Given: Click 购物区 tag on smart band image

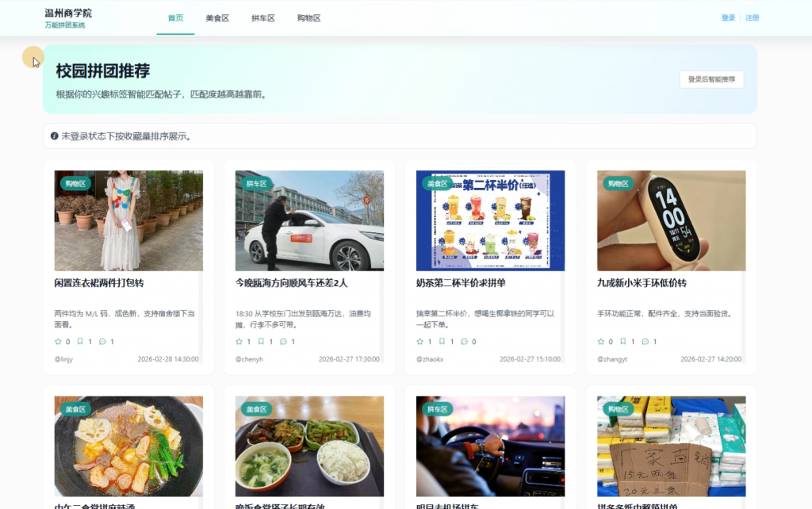Looking at the screenshot, I should tap(618, 183).
